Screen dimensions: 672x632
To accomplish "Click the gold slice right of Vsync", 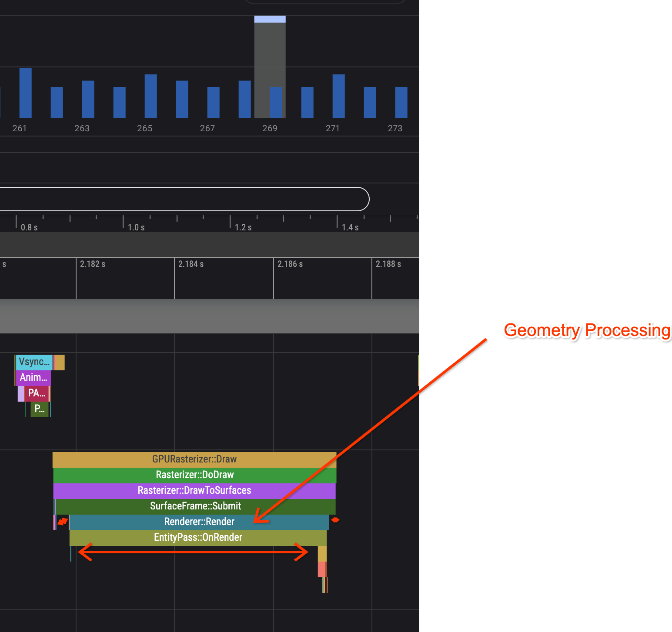I will pos(60,362).
